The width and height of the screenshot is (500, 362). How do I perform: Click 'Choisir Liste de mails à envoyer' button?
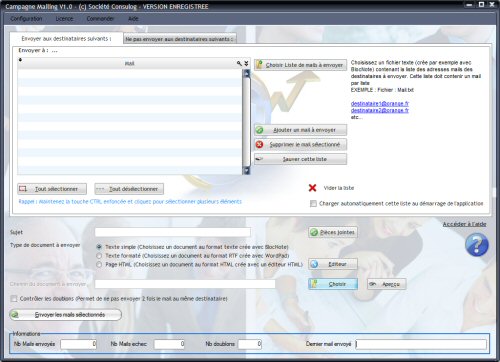coord(300,65)
